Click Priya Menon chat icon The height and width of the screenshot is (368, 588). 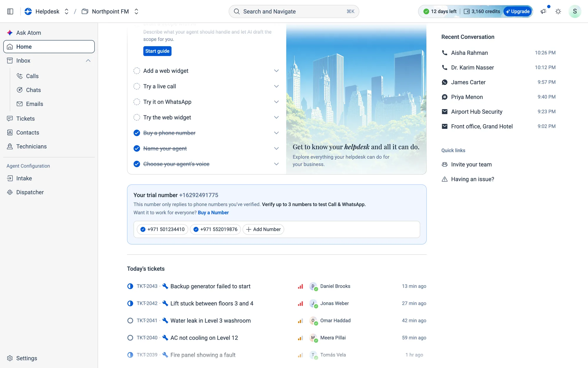click(445, 97)
